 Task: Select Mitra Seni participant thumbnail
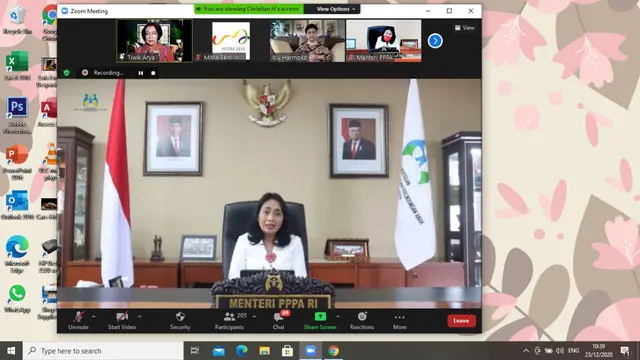pos(231,41)
